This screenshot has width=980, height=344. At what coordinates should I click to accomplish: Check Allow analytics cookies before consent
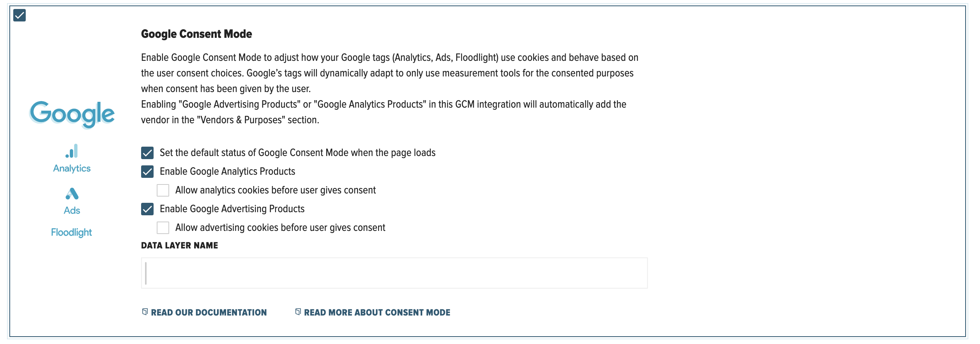point(163,190)
